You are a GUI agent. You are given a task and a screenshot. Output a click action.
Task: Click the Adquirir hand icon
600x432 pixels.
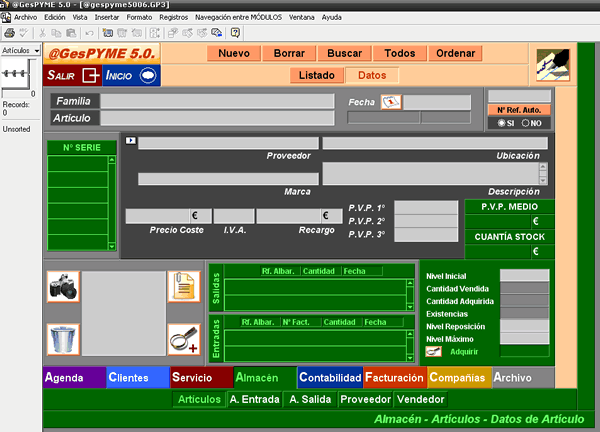pyautogui.click(x=434, y=352)
